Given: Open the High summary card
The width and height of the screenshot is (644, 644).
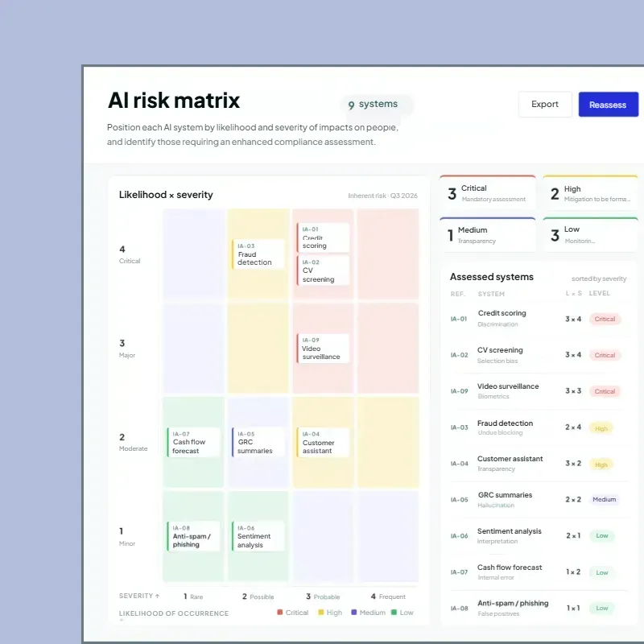Looking at the screenshot, I should pyautogui.click(x=590, y=192).
